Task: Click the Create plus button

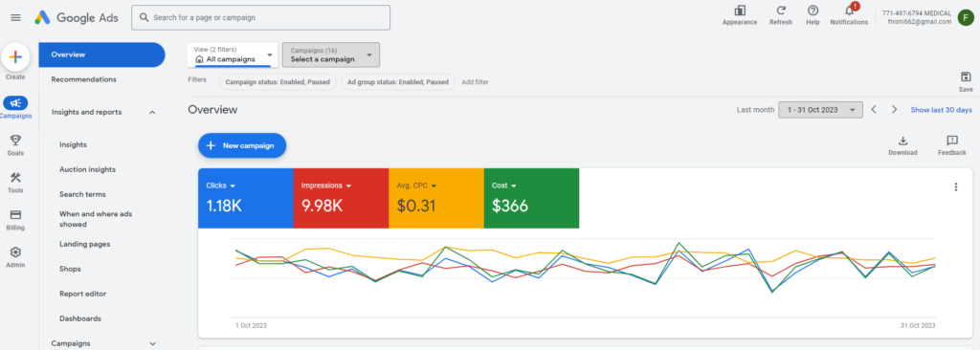Action: [x=15, y=57]
